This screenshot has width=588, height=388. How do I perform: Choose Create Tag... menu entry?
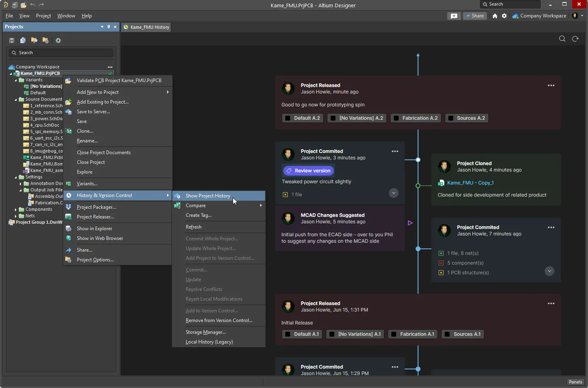point(219,215)
